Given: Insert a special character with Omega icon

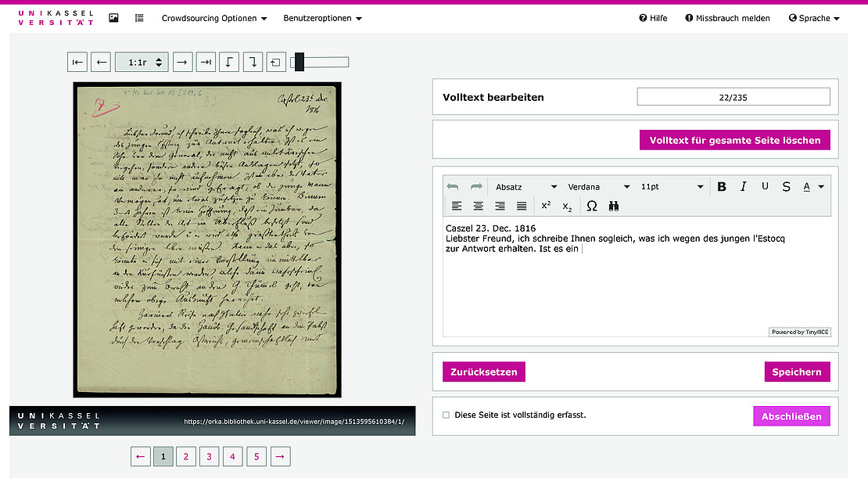Looking at the screenshot, I should tap(592, 206).
